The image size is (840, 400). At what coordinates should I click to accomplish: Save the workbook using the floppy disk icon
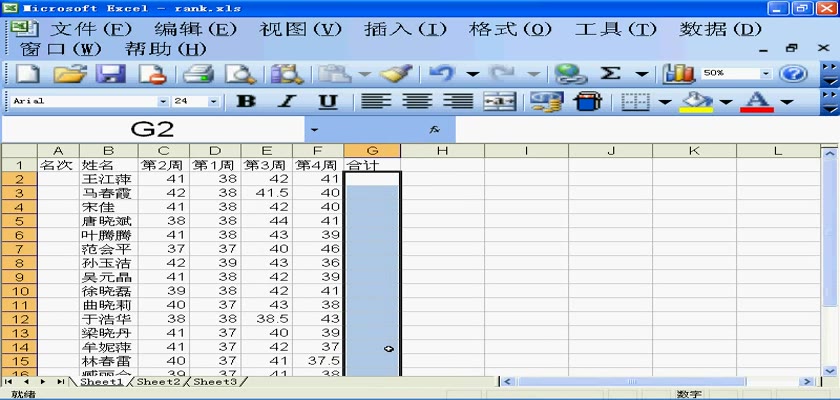pyautogui.click(x=109, y=74)
